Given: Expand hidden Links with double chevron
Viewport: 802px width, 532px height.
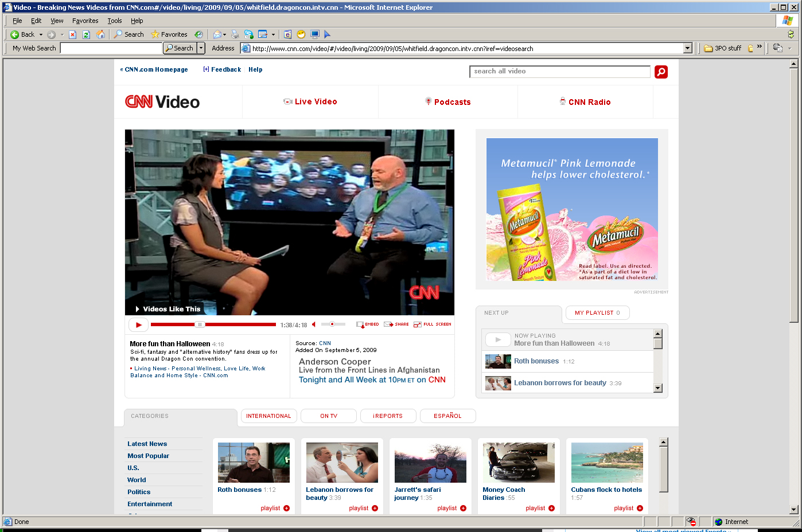Looking at the screenshot, I should point(760,46).
